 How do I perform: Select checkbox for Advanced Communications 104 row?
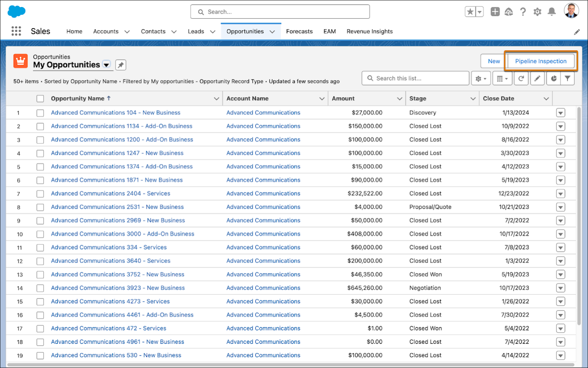tap(40, 113)
